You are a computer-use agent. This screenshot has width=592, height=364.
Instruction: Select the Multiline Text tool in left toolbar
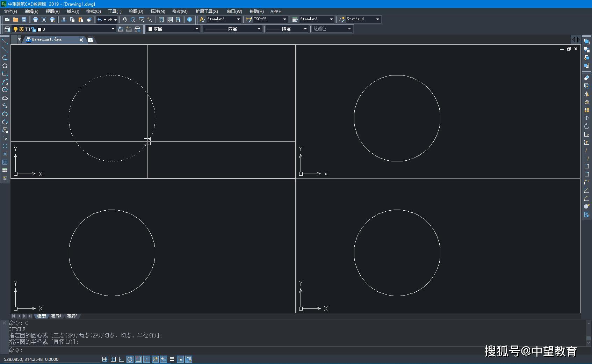click(x=5, y=178)
